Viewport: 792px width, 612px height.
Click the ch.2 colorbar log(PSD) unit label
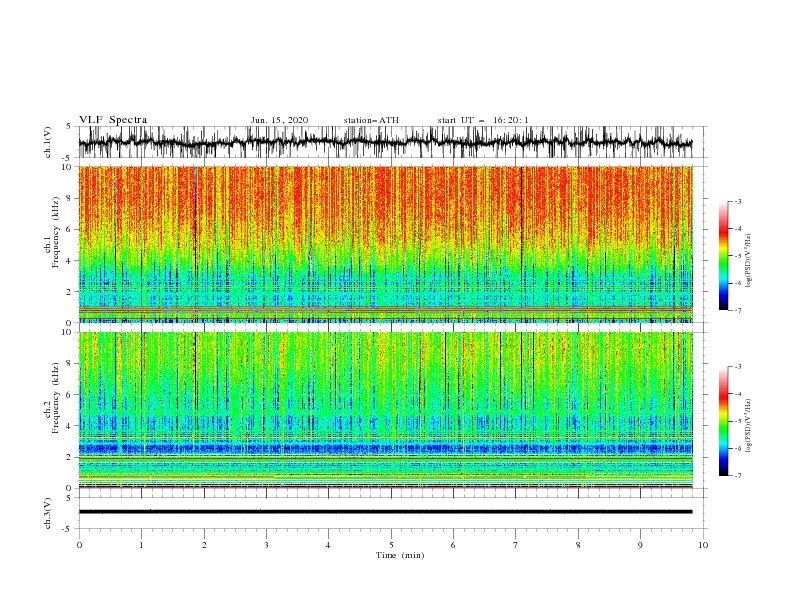(x=749, y=425)
